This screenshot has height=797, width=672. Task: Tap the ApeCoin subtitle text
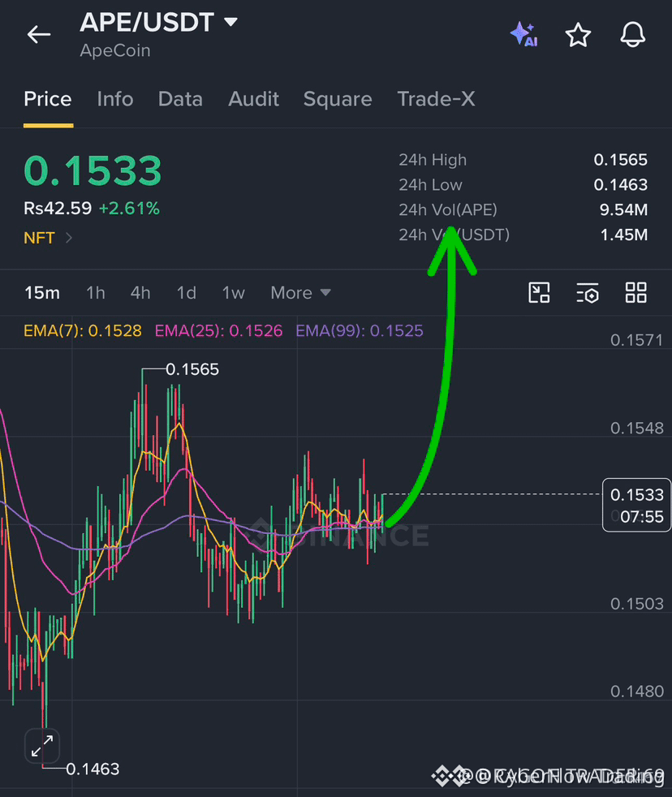[115, 51]
